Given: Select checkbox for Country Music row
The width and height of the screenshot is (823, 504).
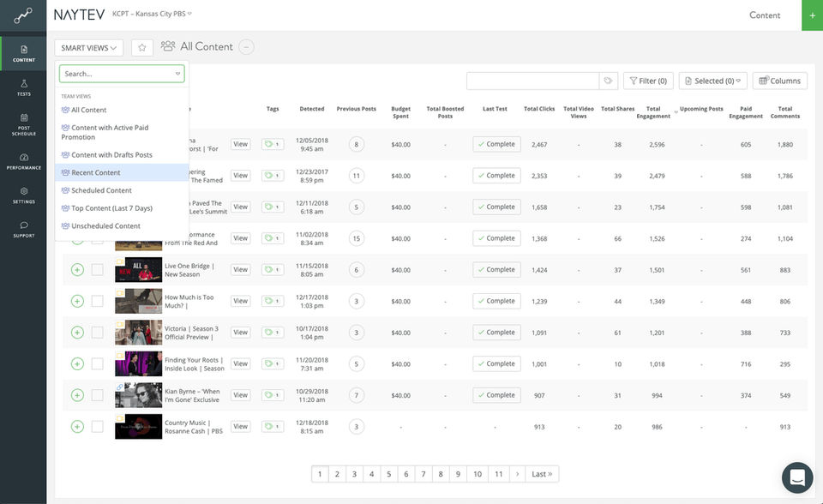Looking at the screenshot, I should 98,427.
